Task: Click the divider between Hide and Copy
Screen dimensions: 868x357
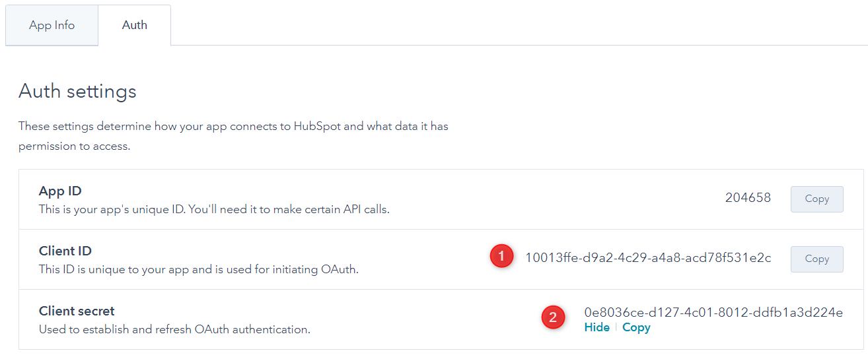Action: [x=616, y=327]
